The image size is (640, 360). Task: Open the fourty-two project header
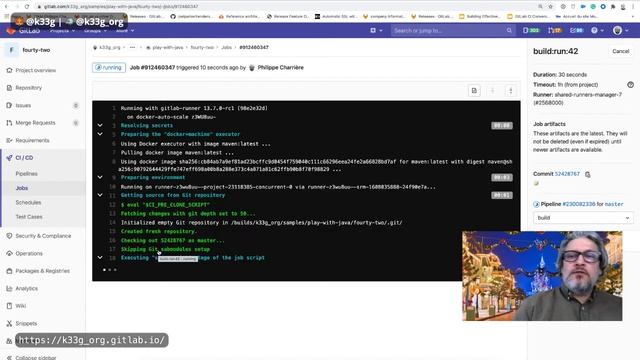point(36,50)
